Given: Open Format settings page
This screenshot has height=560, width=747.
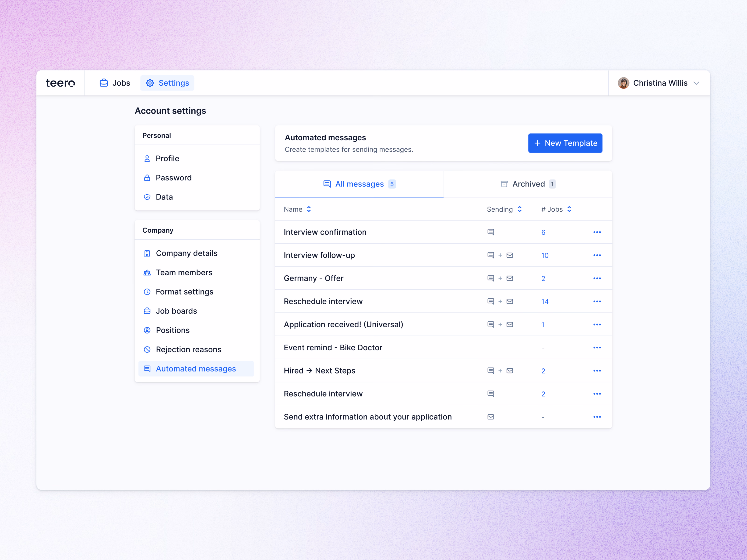Looking at the screenshot, I should [x=196, y=292].
